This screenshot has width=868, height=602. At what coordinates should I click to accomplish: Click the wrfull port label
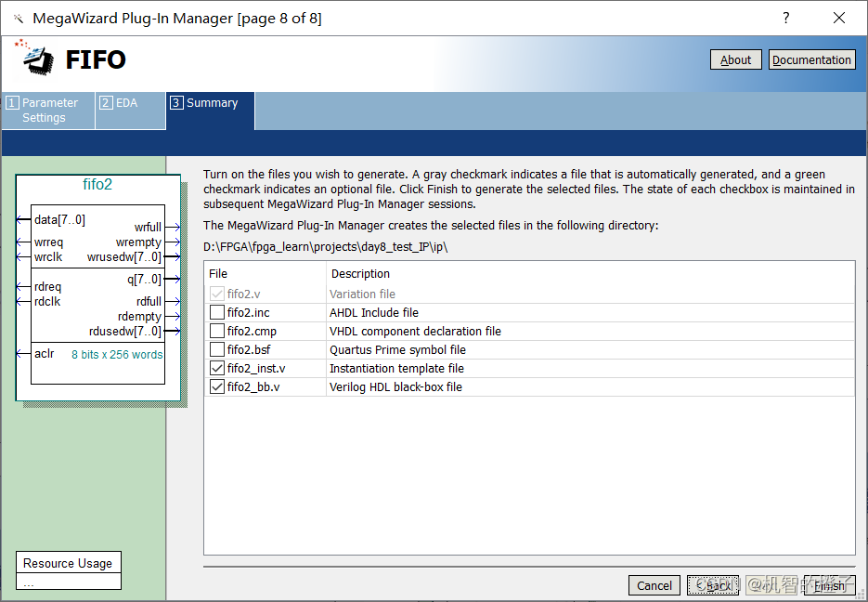148,227
